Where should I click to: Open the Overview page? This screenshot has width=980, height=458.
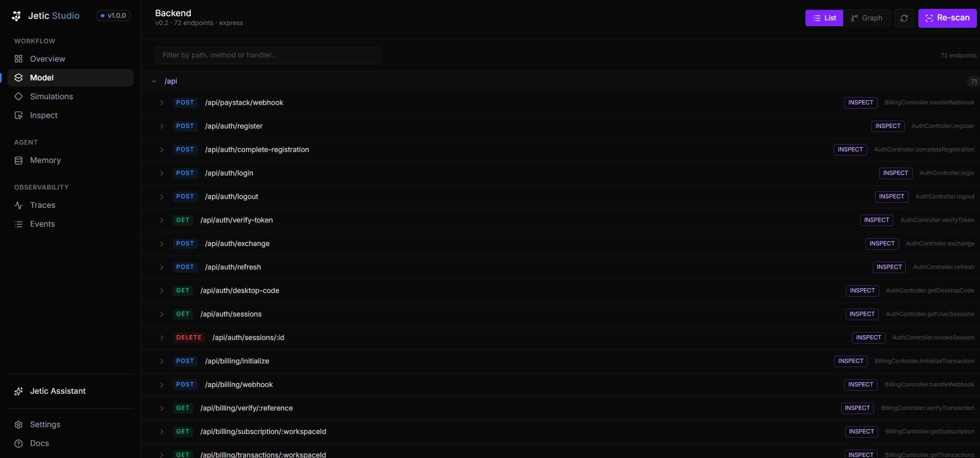click(x=71, y=59)
